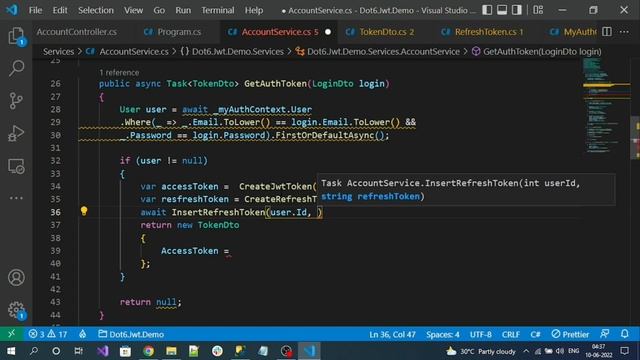Open the feedback icon in status bar
Image resolution: width=640 pixels, height=360 pixels.
coord(604,334)
